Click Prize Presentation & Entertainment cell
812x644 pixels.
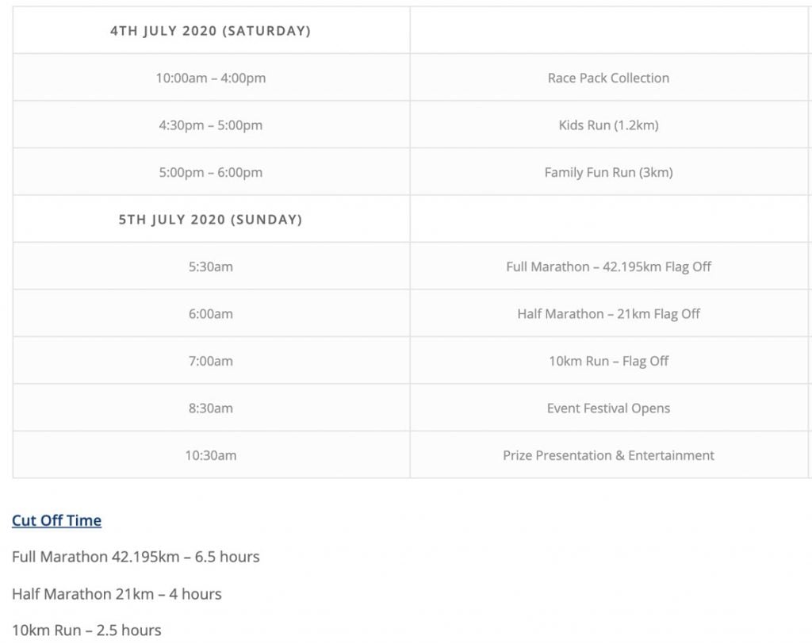(x=609, y=455)
